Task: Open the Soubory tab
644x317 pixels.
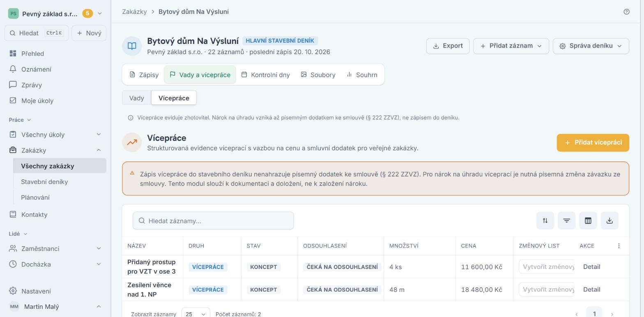Action: click(x=318, y=75)
